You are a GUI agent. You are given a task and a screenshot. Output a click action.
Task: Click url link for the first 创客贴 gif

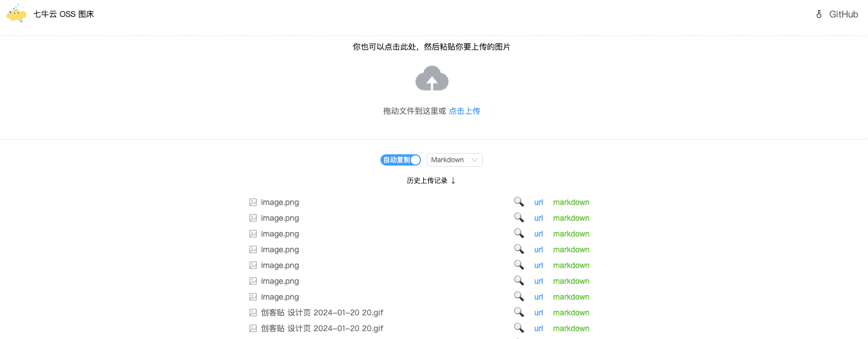pos(538,313)
